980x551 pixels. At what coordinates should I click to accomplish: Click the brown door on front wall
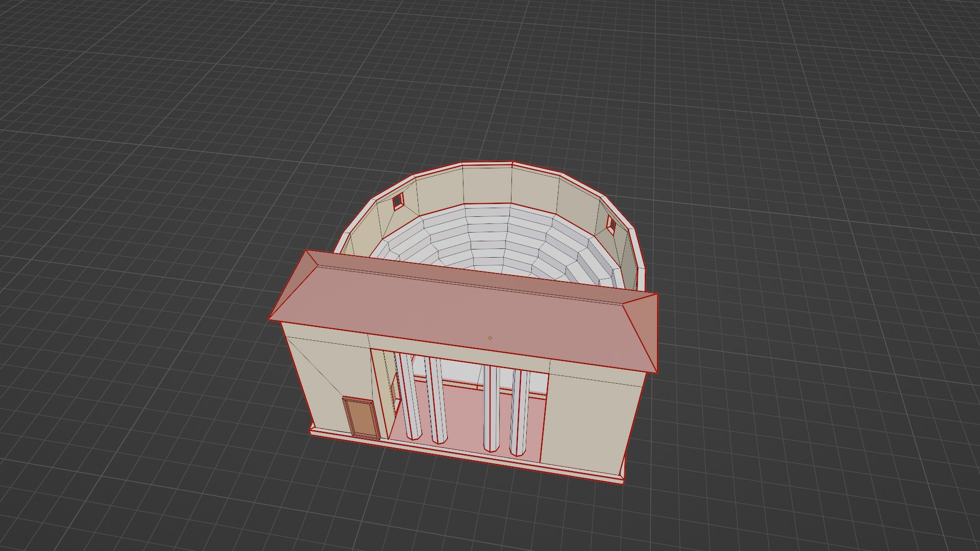tap(362, 418)
